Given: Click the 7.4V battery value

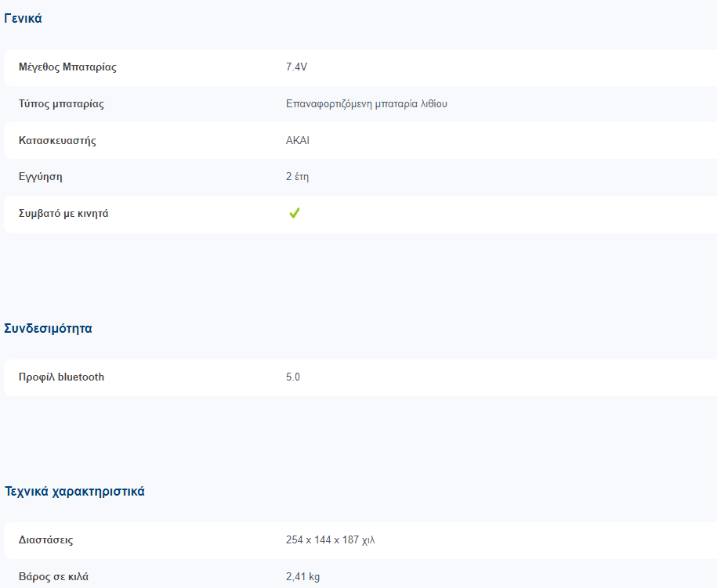Looking at the screenshot, I should click(x=296, y=67).
